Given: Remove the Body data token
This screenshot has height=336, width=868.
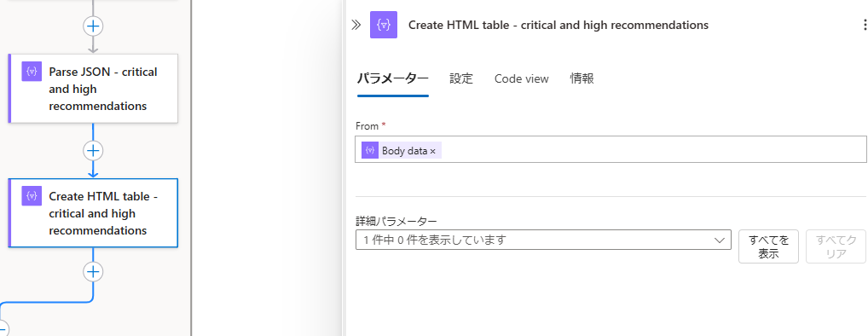Looking at the screenshot, I should coord(433,151).
